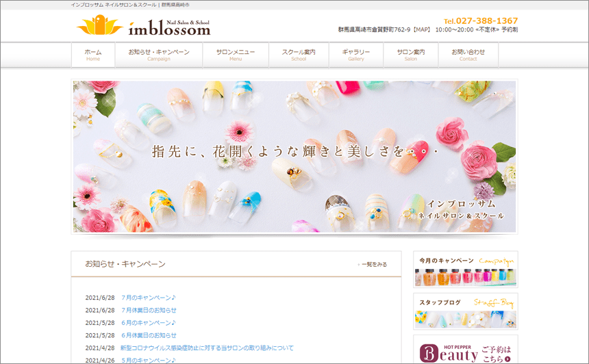Click the 【MAP】 link in header
The height and width of the screenshot is (364, 589).
[421, 29]
